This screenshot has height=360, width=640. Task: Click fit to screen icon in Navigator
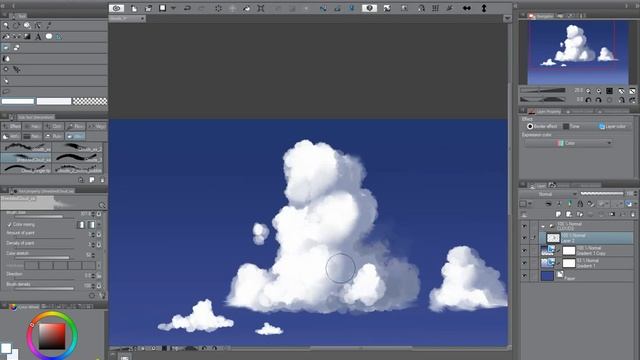(621, 91)
